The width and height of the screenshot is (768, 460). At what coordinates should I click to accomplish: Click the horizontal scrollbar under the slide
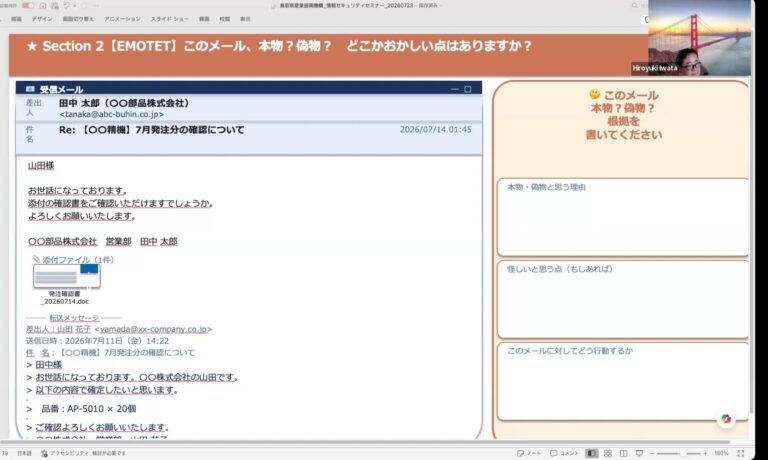pyautogui.click(x=365, y=442)
